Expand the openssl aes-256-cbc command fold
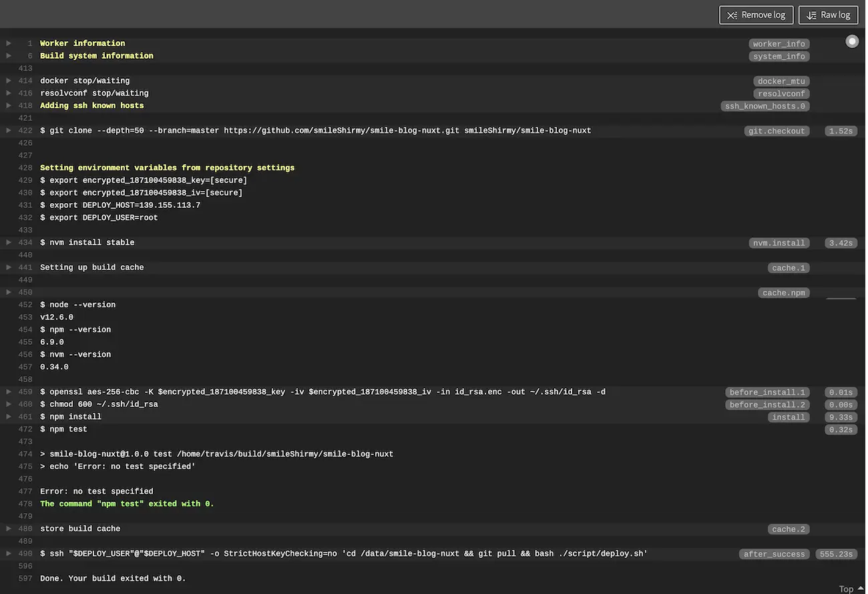Screen dimensions: 868x594 tap(9, 392)
